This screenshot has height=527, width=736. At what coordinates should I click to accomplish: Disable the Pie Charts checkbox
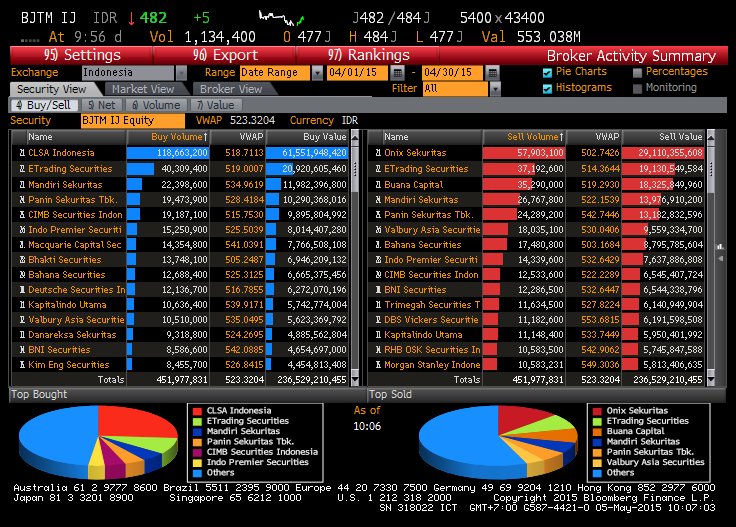pos(547,73)
